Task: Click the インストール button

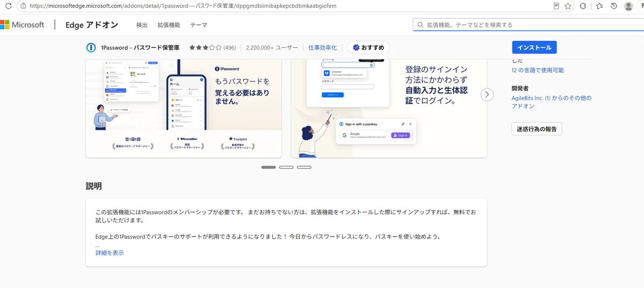Action: [x=535, y=47]
